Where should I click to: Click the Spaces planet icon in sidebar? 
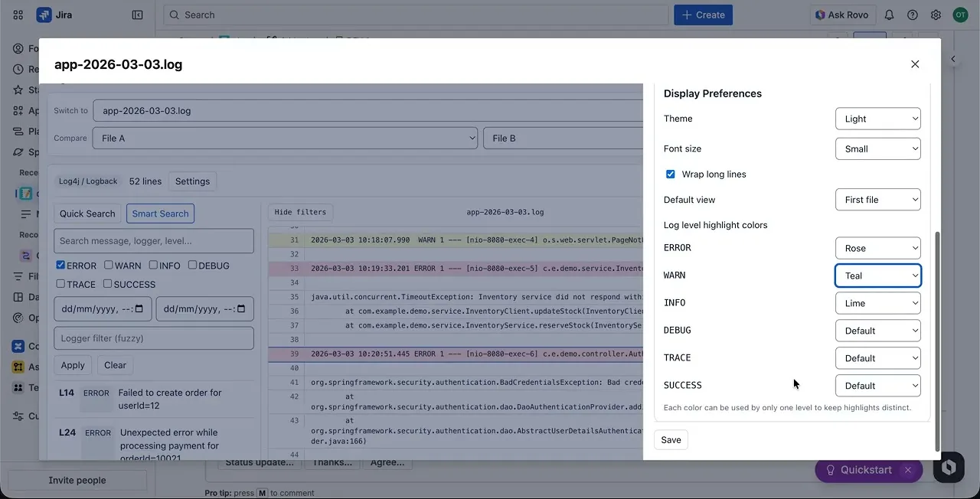[x=18, y=152]
